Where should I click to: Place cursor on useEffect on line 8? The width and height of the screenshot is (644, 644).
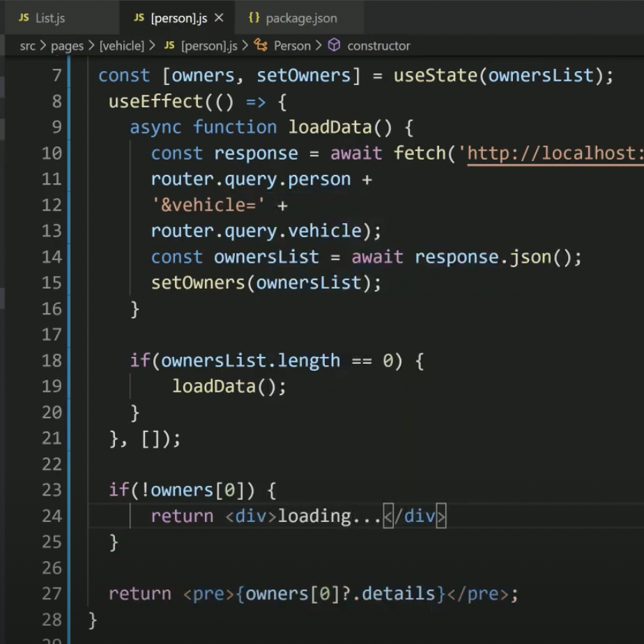coord(155,102)
